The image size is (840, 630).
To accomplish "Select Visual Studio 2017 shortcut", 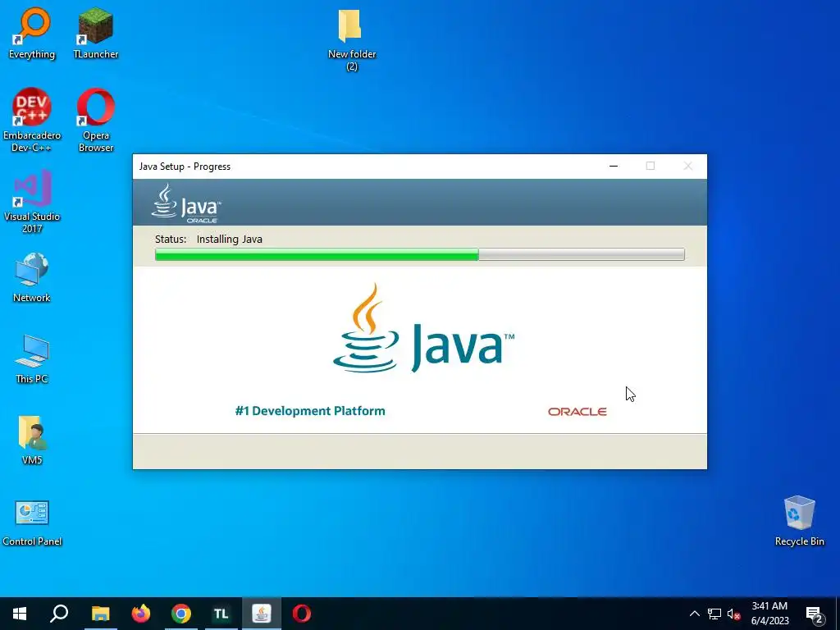I will pyautogui.click(x=32, y=201).
